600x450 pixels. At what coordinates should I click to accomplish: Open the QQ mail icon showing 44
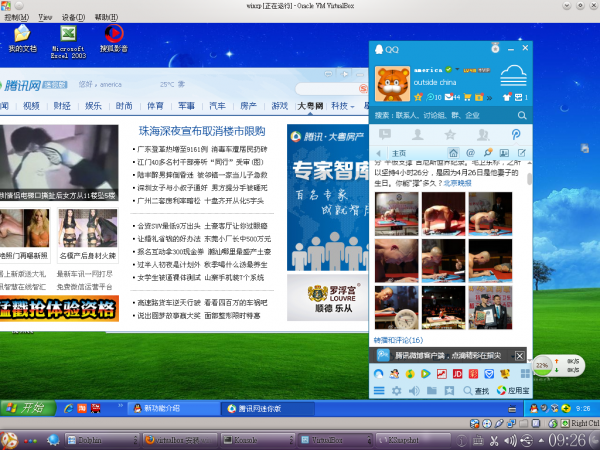coord(452,97)
